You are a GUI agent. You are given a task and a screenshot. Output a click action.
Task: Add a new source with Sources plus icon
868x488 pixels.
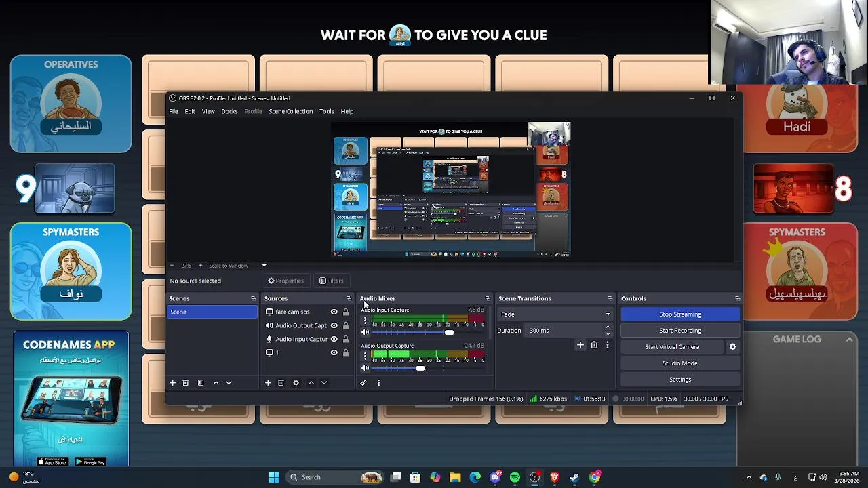(x=268, y=383)
